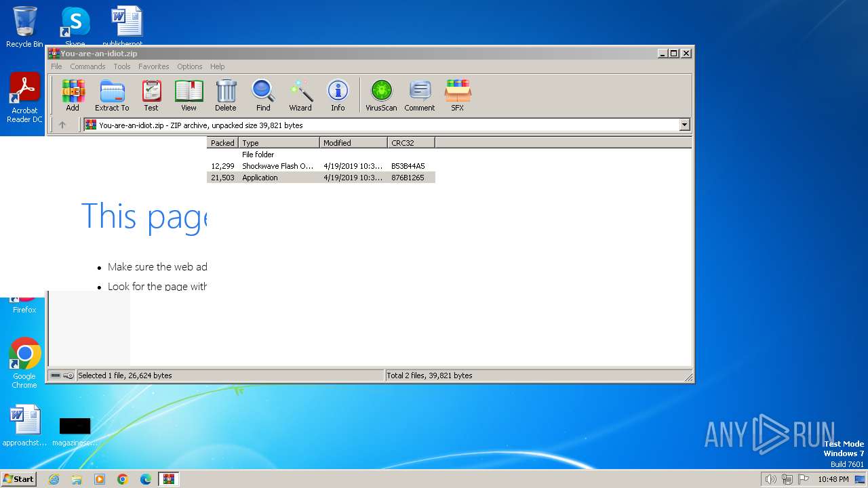Open Recycle Bin on desktop
The width and height of the screenshot is (868, 488).
coord(24,27)
